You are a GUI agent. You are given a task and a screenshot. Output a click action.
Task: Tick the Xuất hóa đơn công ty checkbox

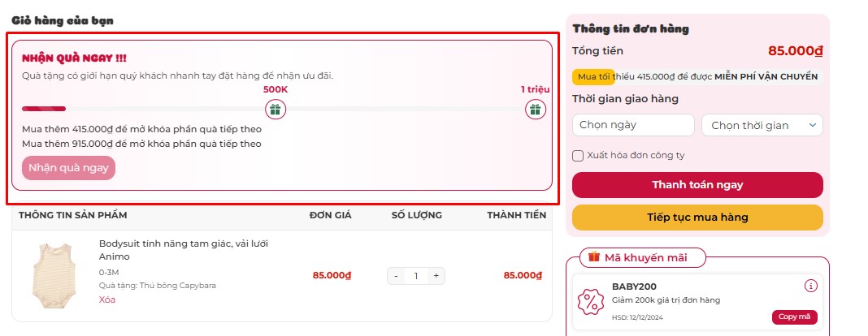coord(578,155)
